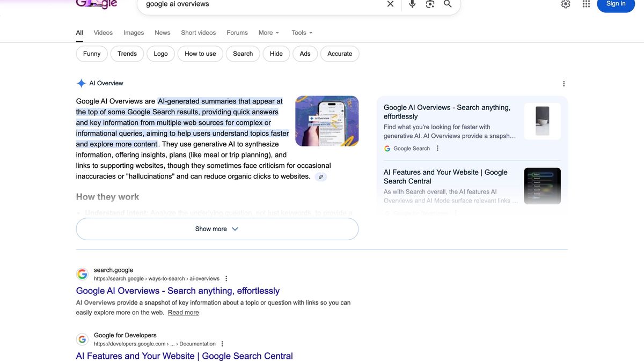Open three-dot menu next to Google Search source
The image size is (644, 362).
click(x=437, y=149)
